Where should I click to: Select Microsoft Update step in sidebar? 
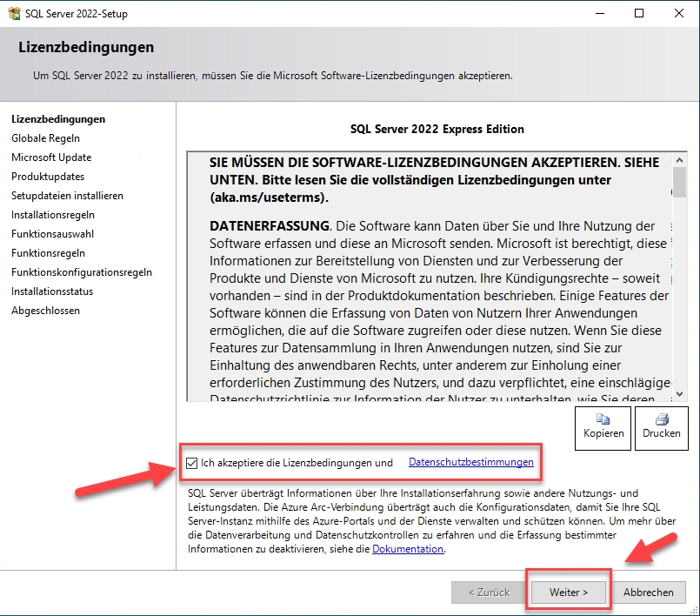(51, 157)
